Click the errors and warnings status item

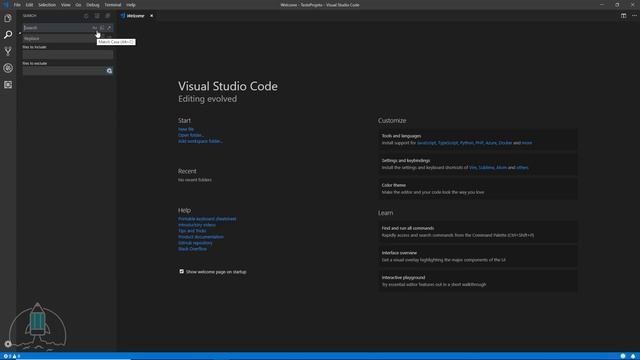(12, 356)
